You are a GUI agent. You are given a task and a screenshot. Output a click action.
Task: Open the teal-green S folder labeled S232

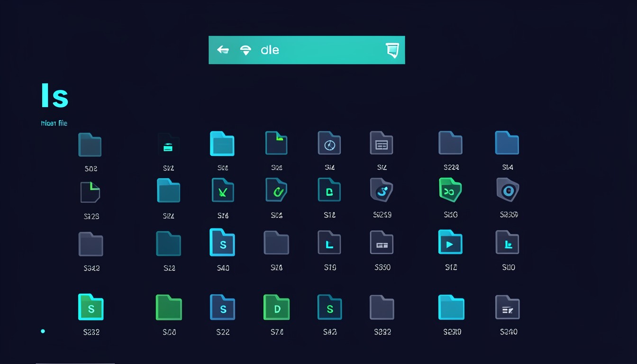(x=91, y=308)
